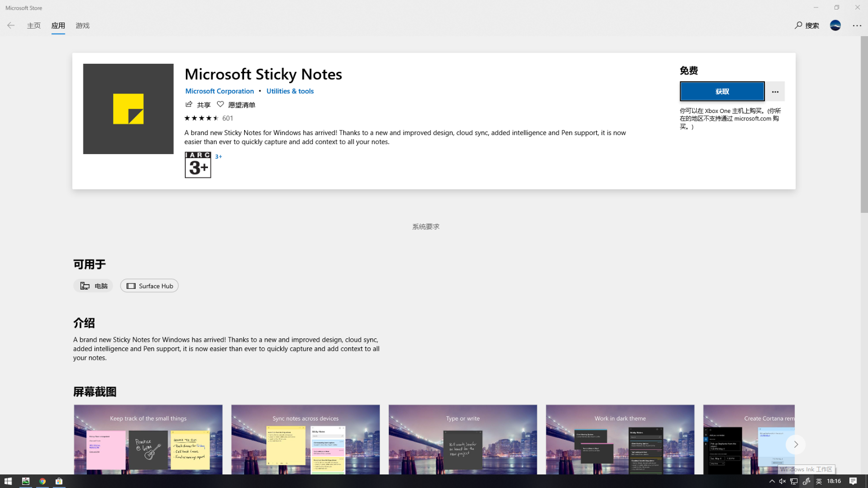The image size is (868, 488).
Task: Add the app to 愿望清单
Action: pyautogui.click(x=236, y=104)
